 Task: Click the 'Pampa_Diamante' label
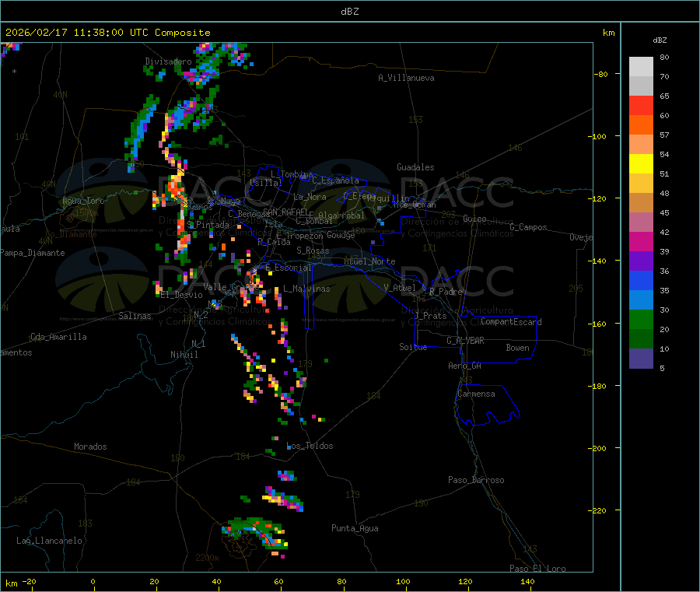(x=32, y=253)
